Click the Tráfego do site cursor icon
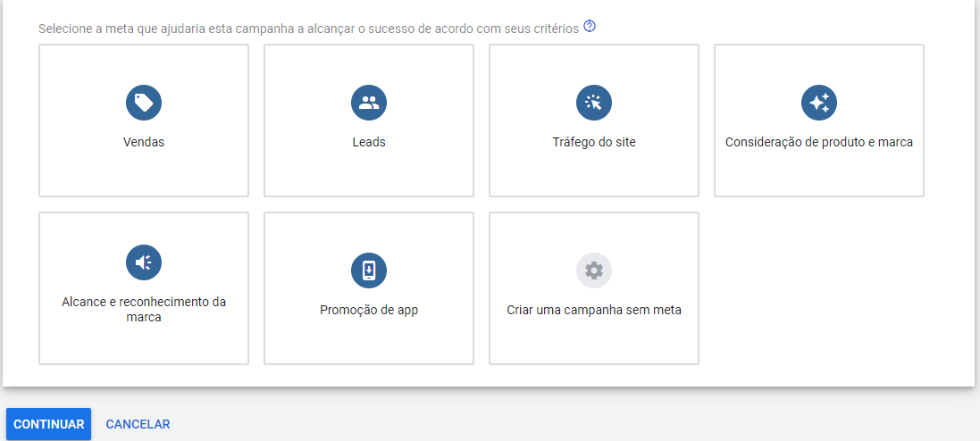Viewport: 980px width, 441px height. point(594,103)
